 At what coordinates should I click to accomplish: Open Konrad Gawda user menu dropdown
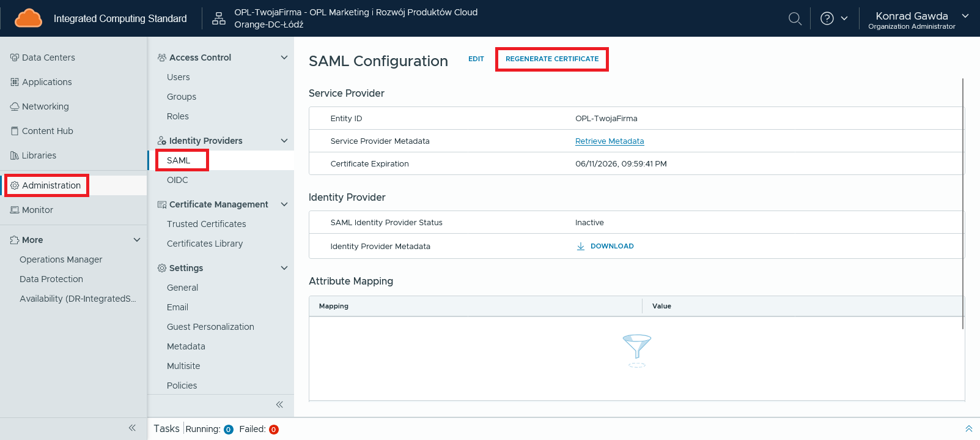tap(965, 16)
